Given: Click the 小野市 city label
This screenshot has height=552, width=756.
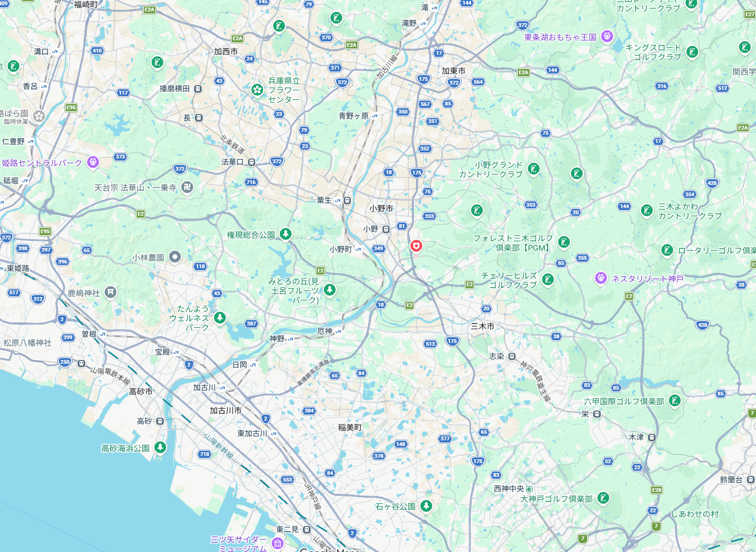Looking at the screenshot, I should point(381,208).
